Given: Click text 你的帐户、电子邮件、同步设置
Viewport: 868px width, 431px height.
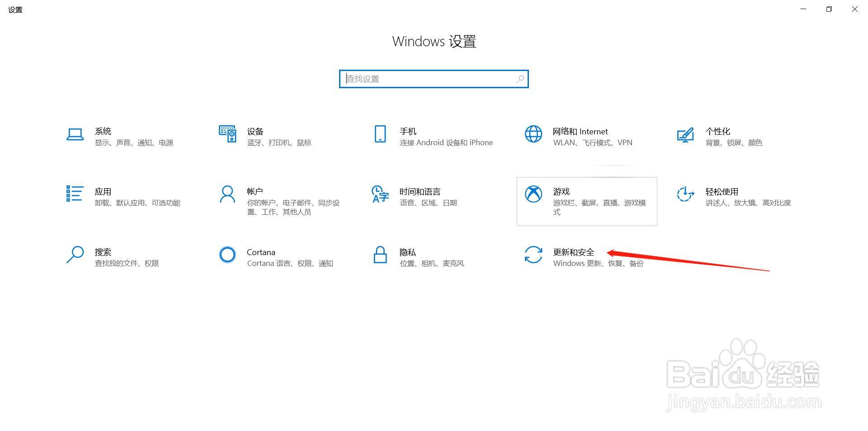Looking at the screenshot, I should click(293, 207).
